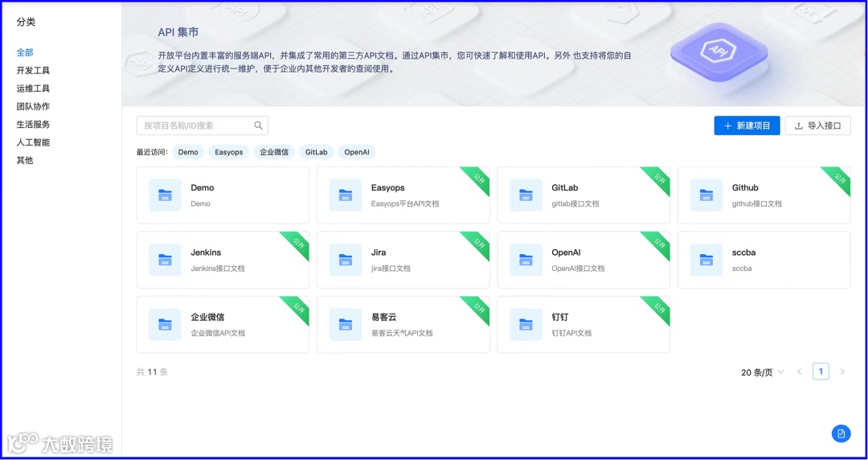Focus the project name/ID search field
868x460 pixels.
202,125
